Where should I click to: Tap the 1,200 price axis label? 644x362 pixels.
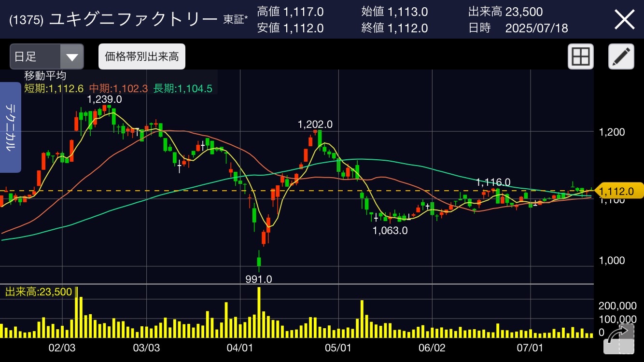[612, 132]
